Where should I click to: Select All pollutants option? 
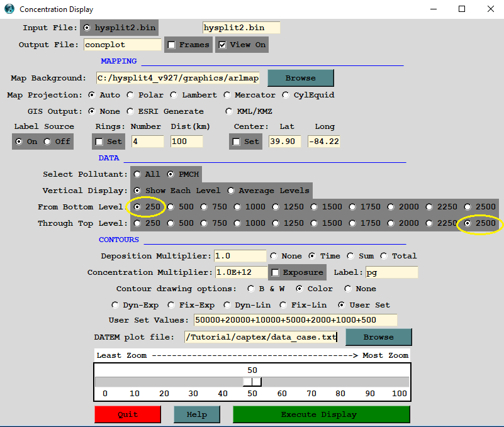pyautogui.click(x=137, y=174)
